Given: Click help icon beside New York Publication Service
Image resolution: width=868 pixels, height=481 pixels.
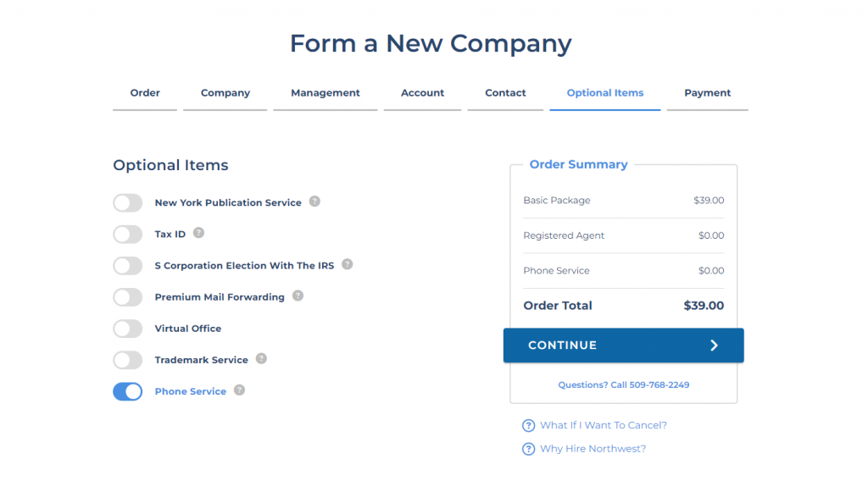Looking at the screenshot, I should (314, 202).
